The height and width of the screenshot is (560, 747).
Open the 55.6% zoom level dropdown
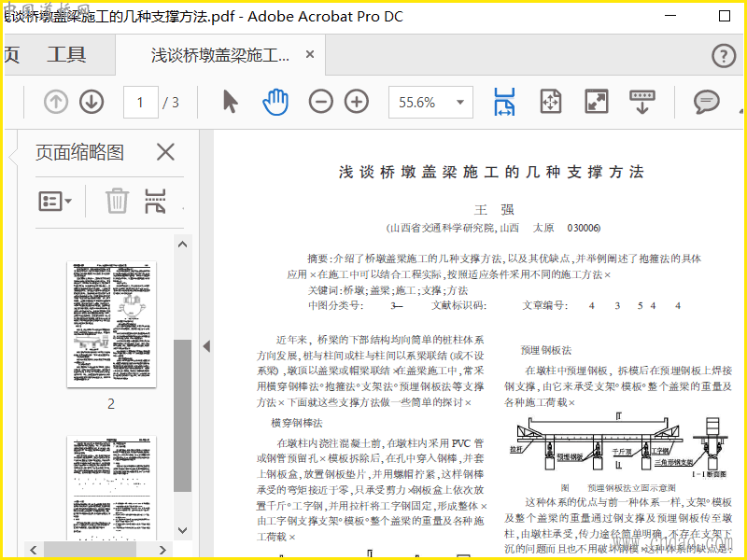(430, 102)
